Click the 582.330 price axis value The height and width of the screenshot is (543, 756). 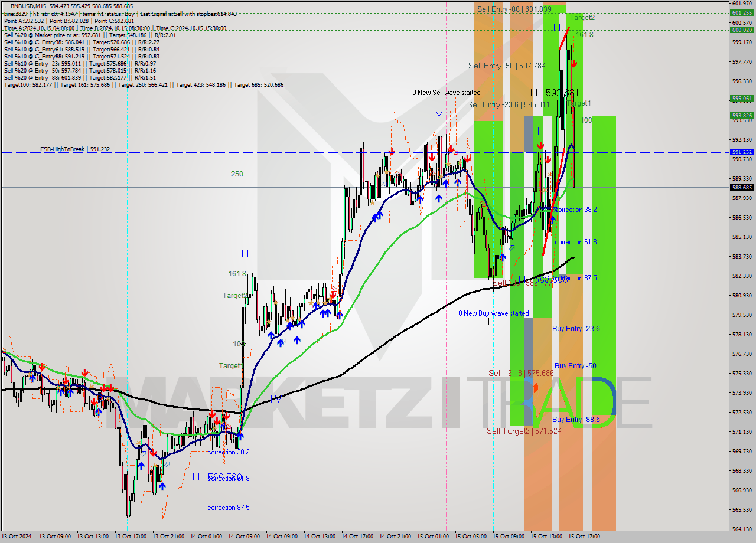[x=742, y=276]
